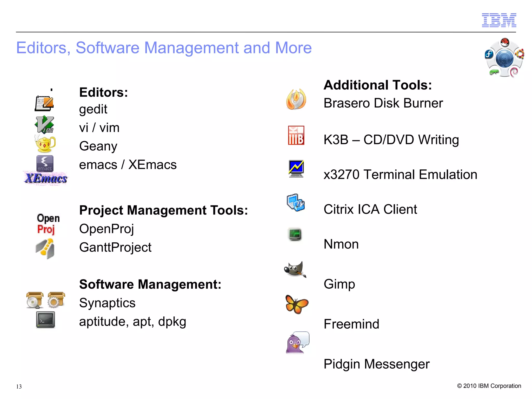Click the Citrix ICA Client icon
Screen dimensions: 532x399
[x=296, y=202]
